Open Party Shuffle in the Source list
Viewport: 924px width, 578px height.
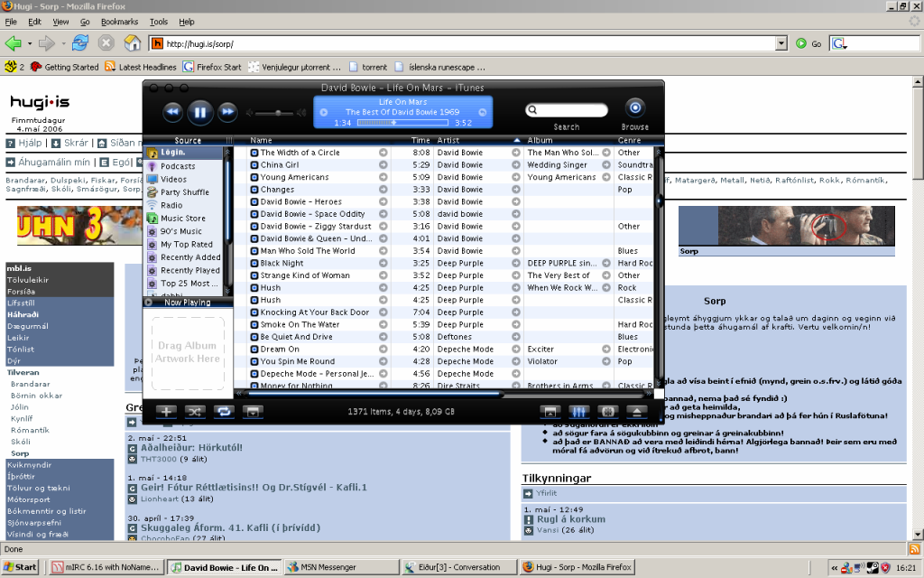184,192
